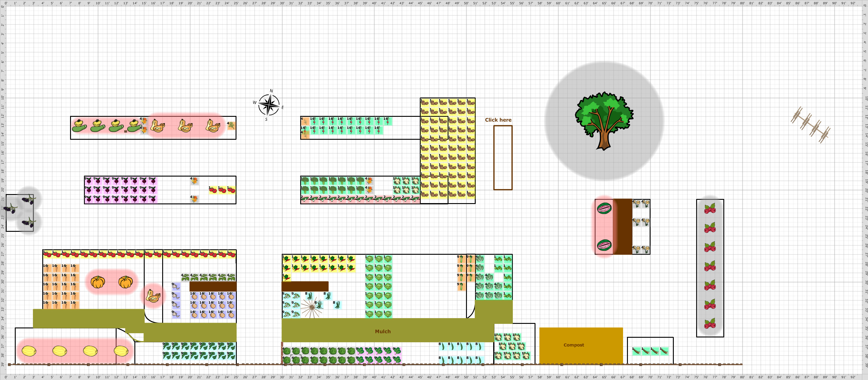Click the leftmost yellow melon plant
The width and height of the screenshot is (868, 380).
[29, 351]
